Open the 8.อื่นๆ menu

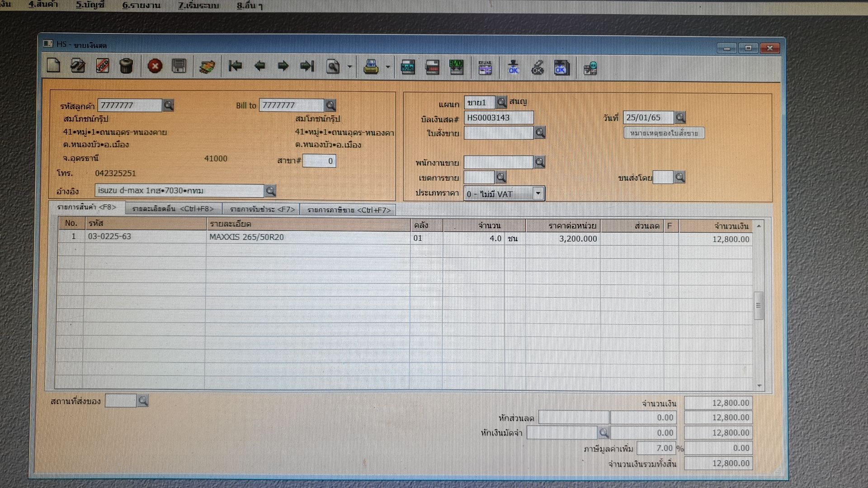coord(250,6)
